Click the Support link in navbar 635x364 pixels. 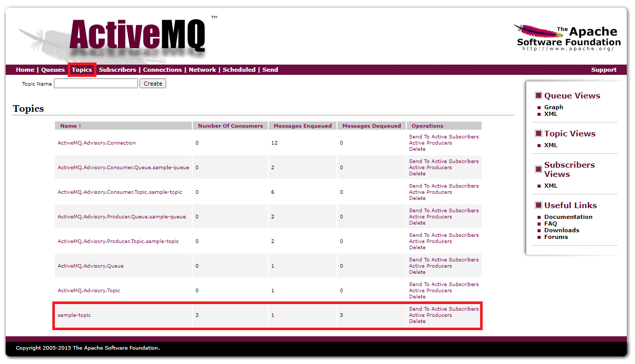(604, 70)
